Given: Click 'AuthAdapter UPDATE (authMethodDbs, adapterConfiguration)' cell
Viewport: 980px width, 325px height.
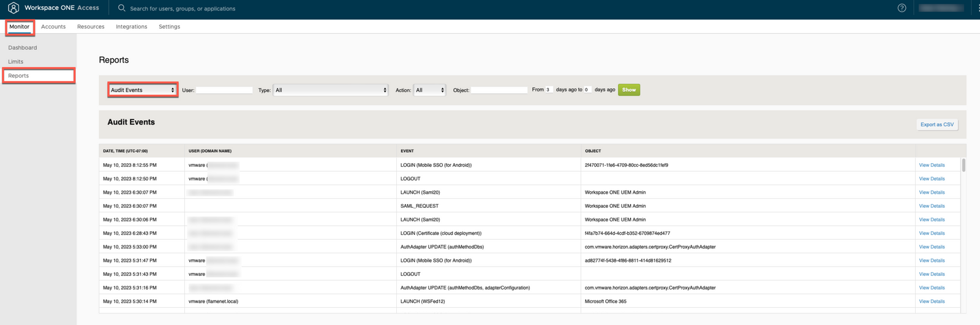Looking at the screenshot, I should 466,288.
